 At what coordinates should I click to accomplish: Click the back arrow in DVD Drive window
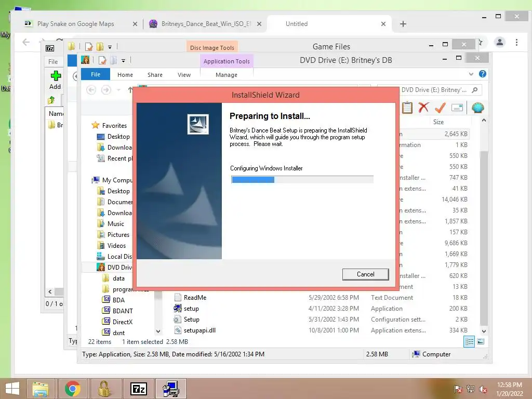coord(91,90)
